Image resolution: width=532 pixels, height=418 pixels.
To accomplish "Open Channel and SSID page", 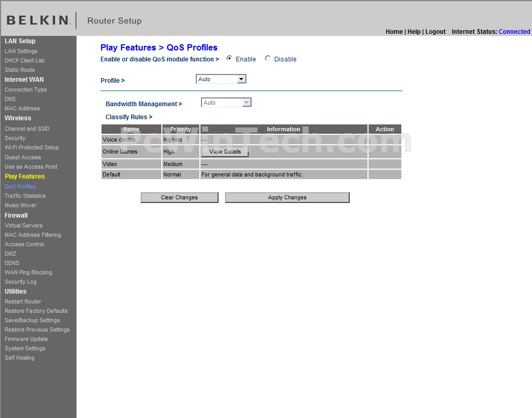I will pyautogui.click(x=27, y=129).
